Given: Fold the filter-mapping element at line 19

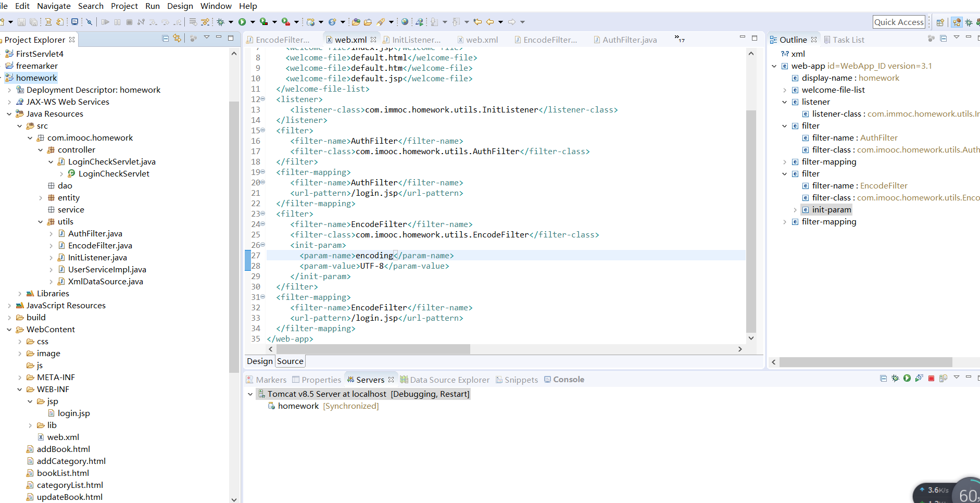Looking at the screenshot, I should (263, 172).
